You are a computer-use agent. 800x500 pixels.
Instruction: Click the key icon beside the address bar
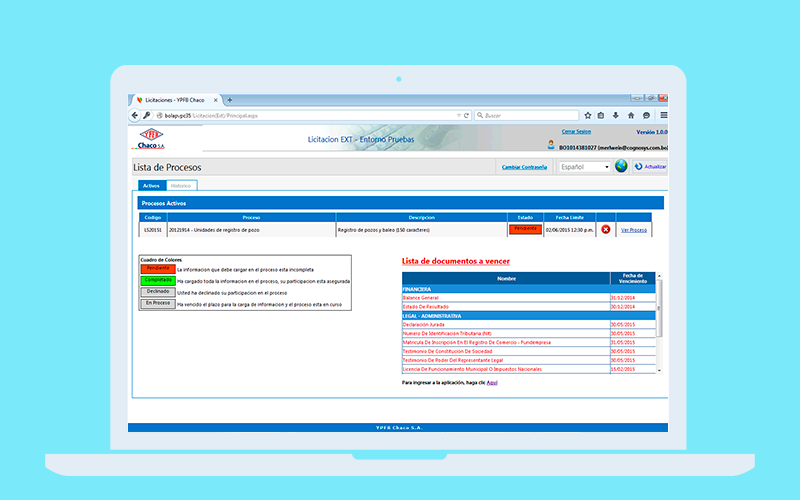click(147, 115)
